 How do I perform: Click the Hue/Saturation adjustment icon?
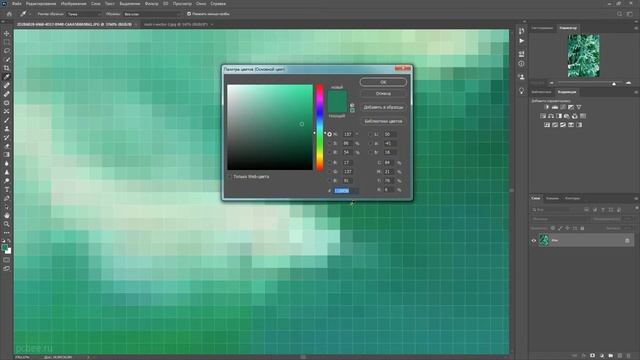tap(543, 116)
